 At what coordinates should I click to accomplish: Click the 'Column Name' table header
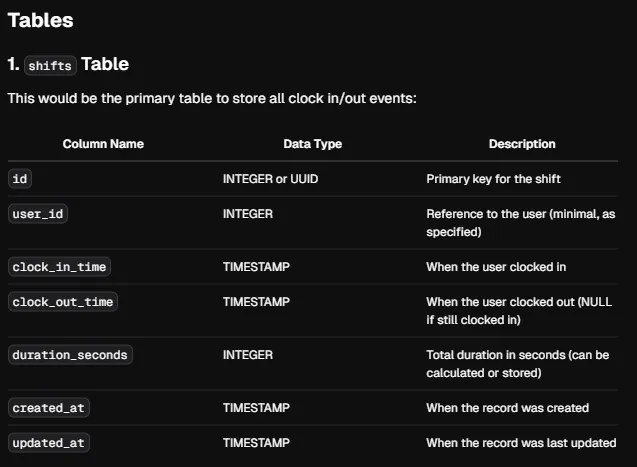(x=103, y=144)
